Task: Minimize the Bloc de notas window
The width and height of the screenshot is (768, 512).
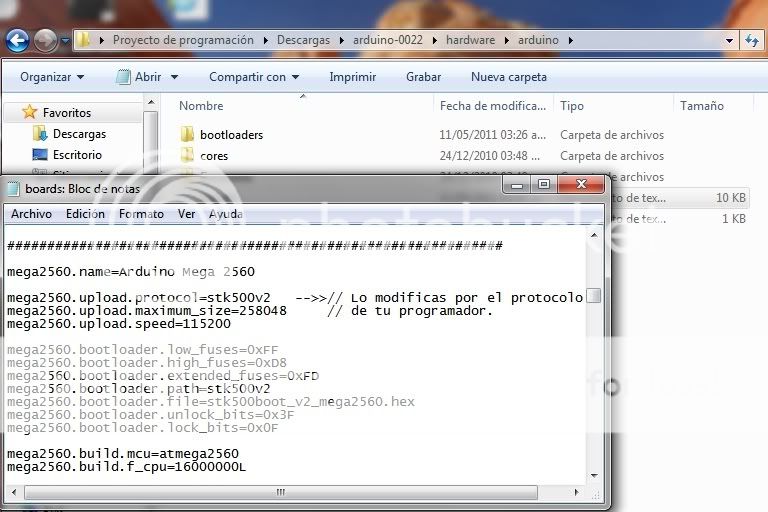Action: pyautogui.click(x=517, y=184)
